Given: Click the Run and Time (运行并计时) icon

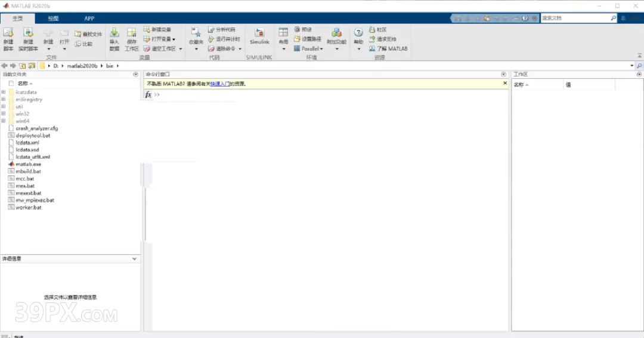Looking at the screenshot, I should [x=211, y=39].
